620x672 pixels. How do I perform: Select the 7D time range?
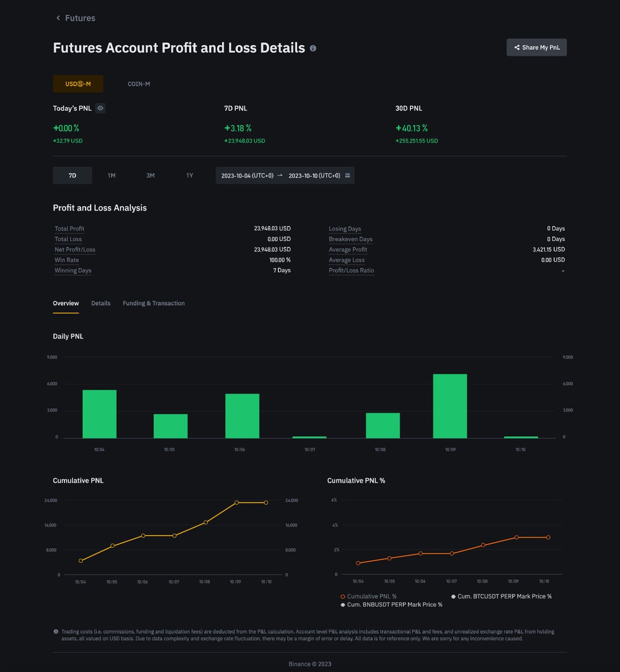point(72,175)
